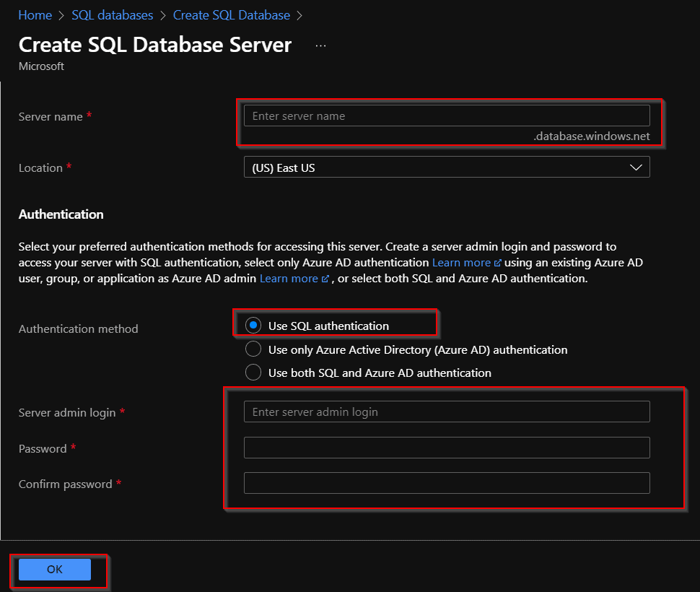Screen dimensions: 700x592
Task: Open the chevron on the (US) East US selector
Action: tap(636, 167)
